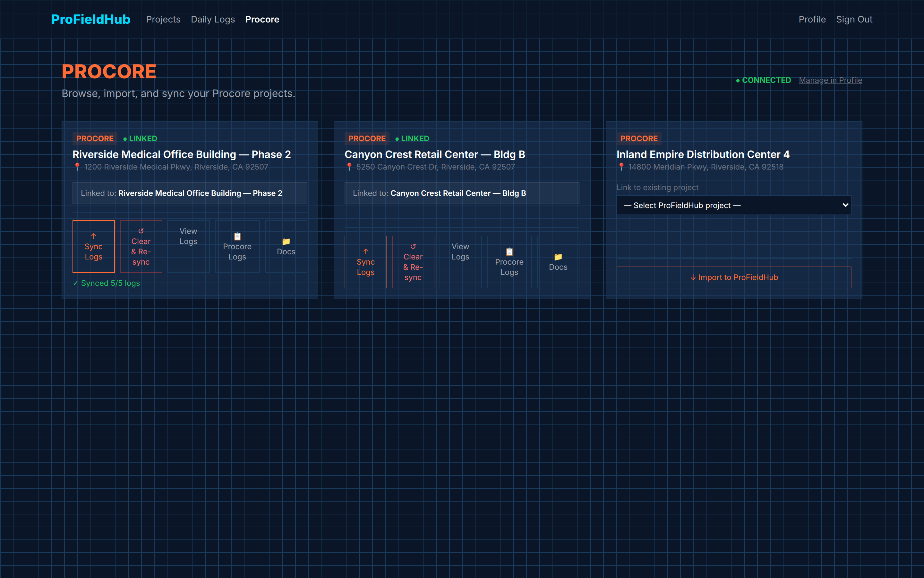Click the Inland Empire Distribution Center 4 title
924x578 pixels.
pyautogui.click(x=703, y=154)
